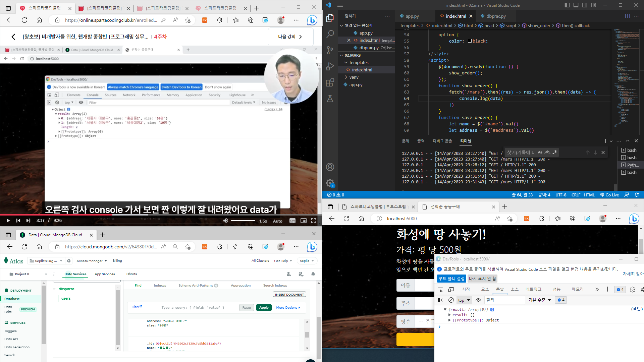
Task: Open DevTools settings gear icon
Action: pyautogui.click(x=633, y=289)
